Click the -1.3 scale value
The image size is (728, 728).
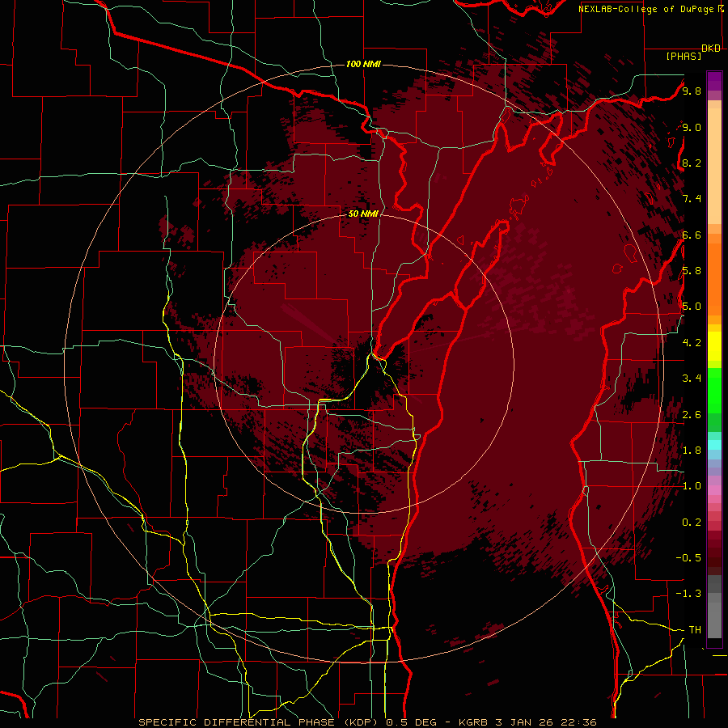(688, 594)
